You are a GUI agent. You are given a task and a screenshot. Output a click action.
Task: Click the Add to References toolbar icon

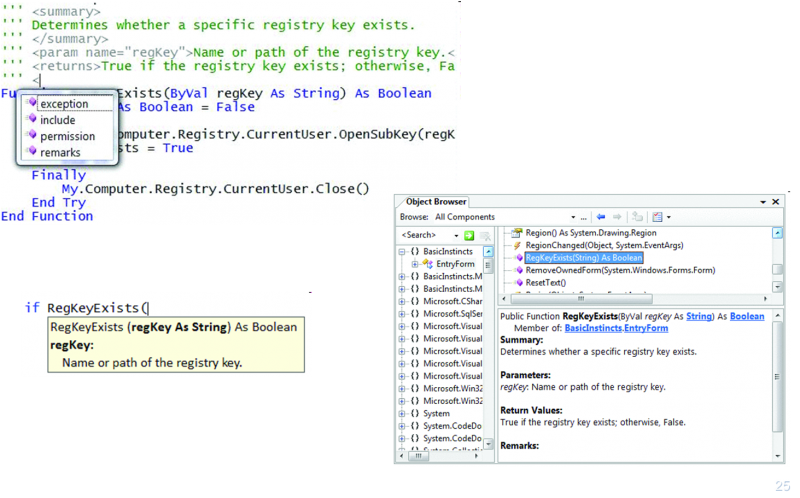(x=638, y=217)
